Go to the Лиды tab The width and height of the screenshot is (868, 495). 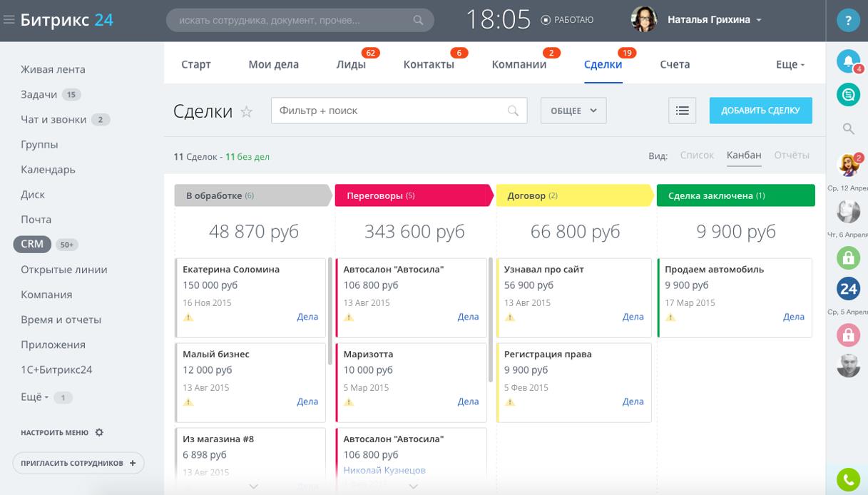(351, 64)
